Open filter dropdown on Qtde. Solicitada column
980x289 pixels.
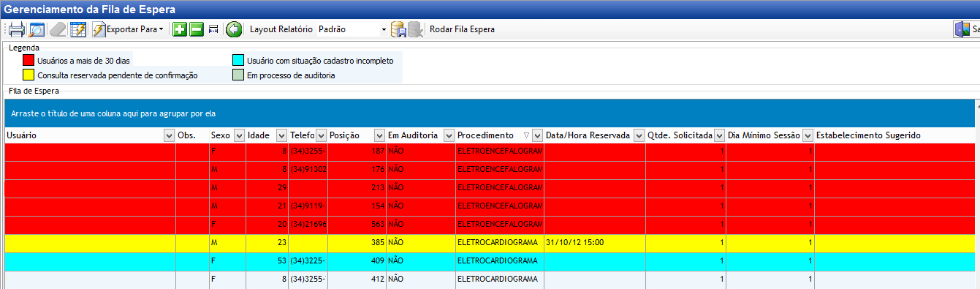pyautogui.click(x=719, y=135)
